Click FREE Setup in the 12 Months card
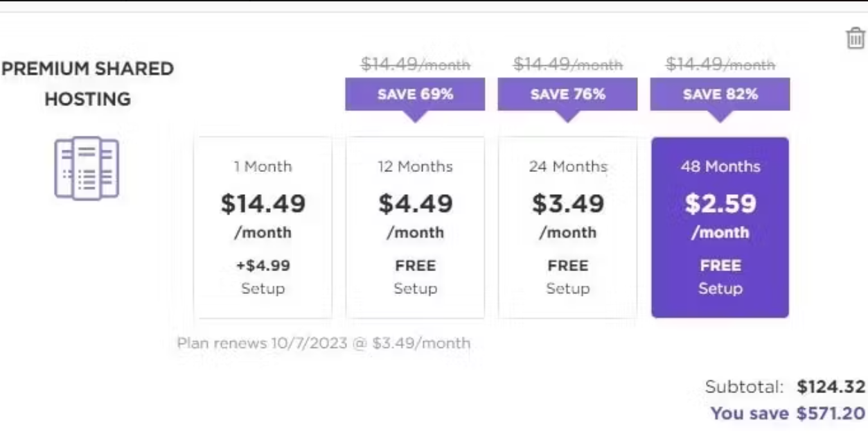The width and height of the screenshot is (868, 434). point(415,277)
